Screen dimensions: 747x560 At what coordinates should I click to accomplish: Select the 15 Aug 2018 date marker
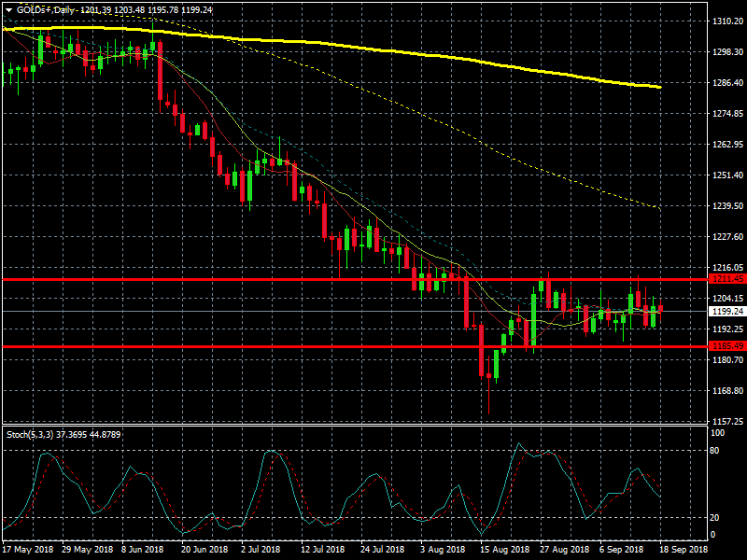point(504,551)
